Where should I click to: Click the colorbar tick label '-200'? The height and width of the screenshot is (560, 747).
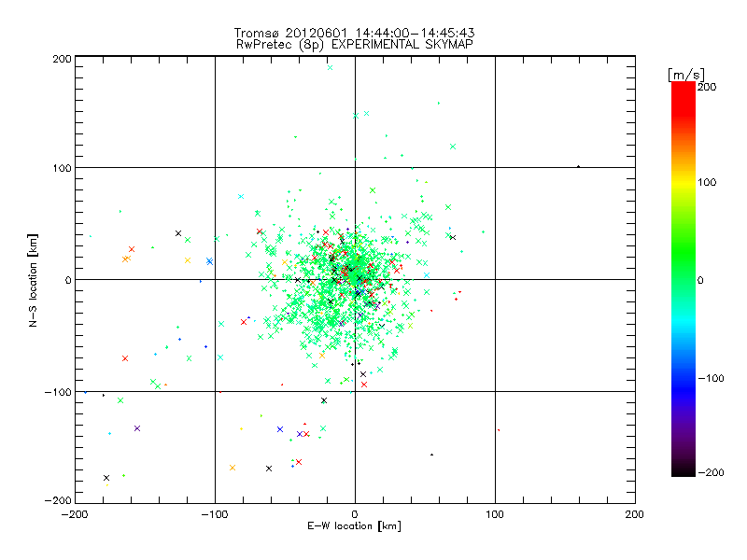tap(711, 472)
